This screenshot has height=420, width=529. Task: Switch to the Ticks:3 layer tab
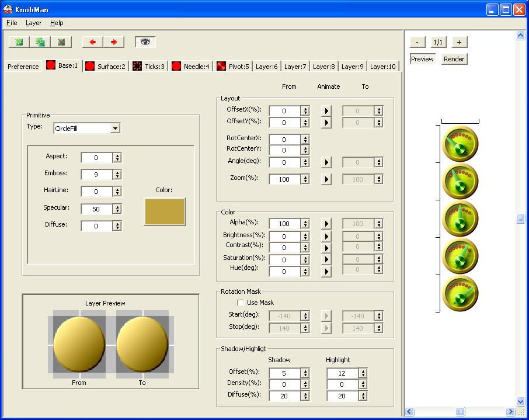coord(149,67)
